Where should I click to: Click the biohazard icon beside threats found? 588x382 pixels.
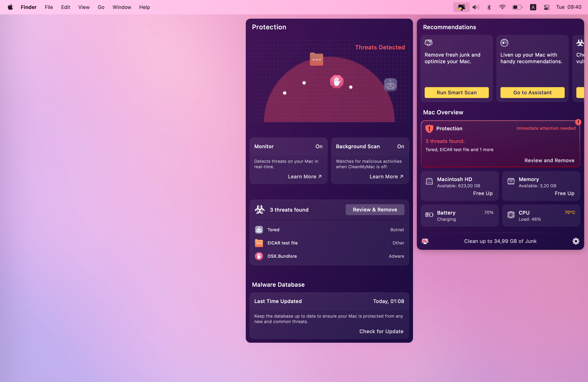click(259, 209)
